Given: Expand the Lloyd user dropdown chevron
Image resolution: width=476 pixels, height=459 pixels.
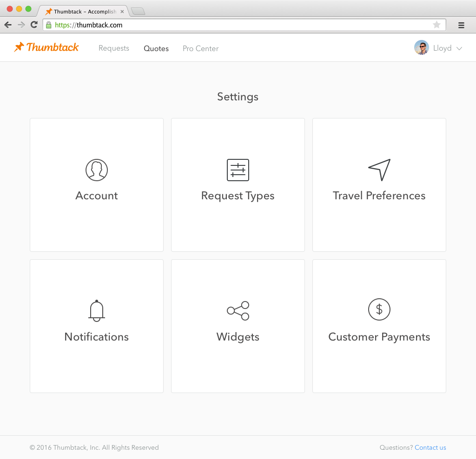Looking at the screenshot, I should tap(459, 48).
